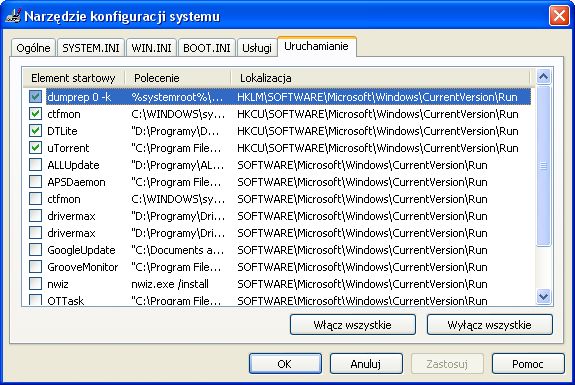Viewport: 575px width, 385px height.
Task: Click the vertical scrollbar thumb
Action: point(543,166)
